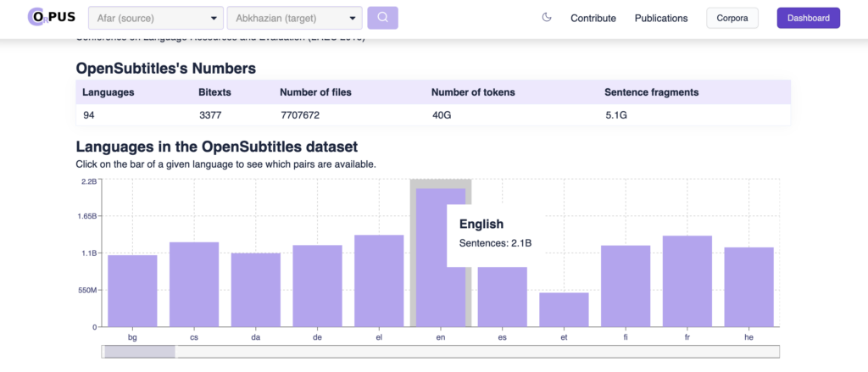Select the cs language bar

[194, 284]
